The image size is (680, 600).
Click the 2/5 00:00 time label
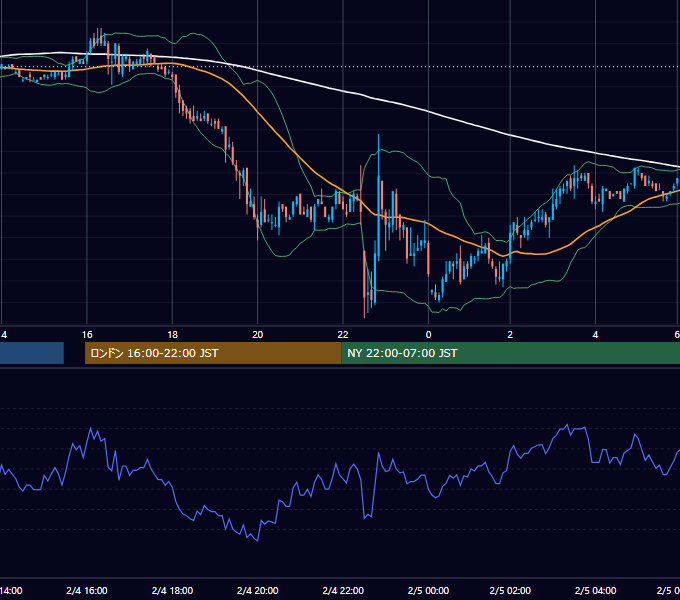click(x=428, y=590)
